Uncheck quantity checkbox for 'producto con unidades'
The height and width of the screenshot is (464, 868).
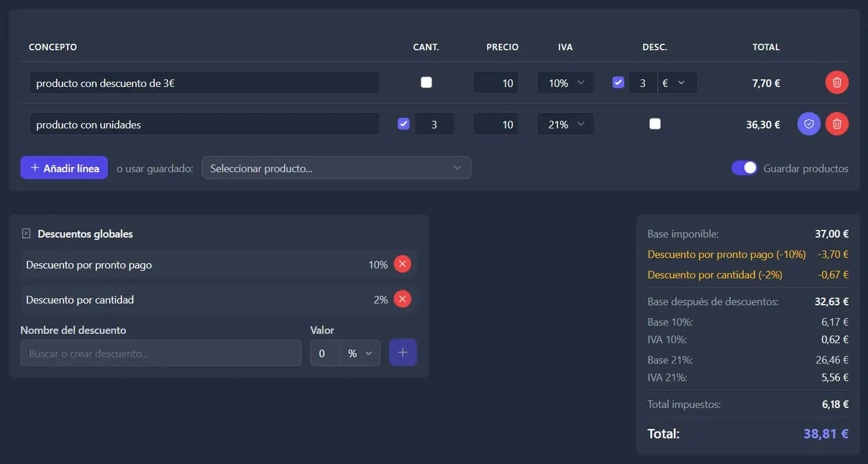(x=403, y=124)
